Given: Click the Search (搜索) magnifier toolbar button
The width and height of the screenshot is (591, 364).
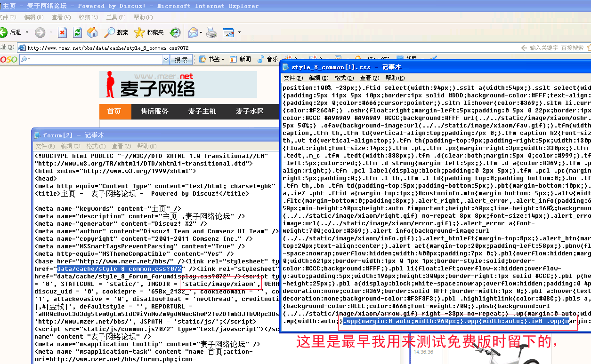Looking at the screenshot, I should coord(116,32).
